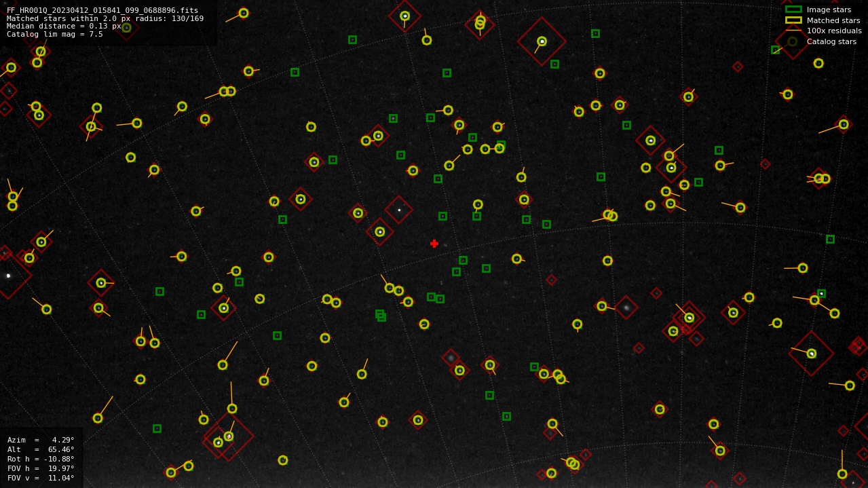Click the Catalog stars legend circle

click(793, 41)
